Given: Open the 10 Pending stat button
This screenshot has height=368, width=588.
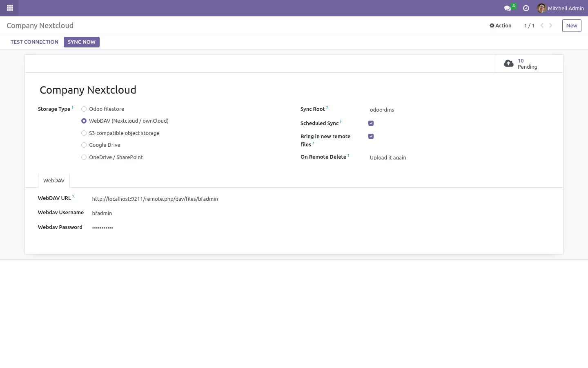Looking at the screenshot, I should [529, 63].
